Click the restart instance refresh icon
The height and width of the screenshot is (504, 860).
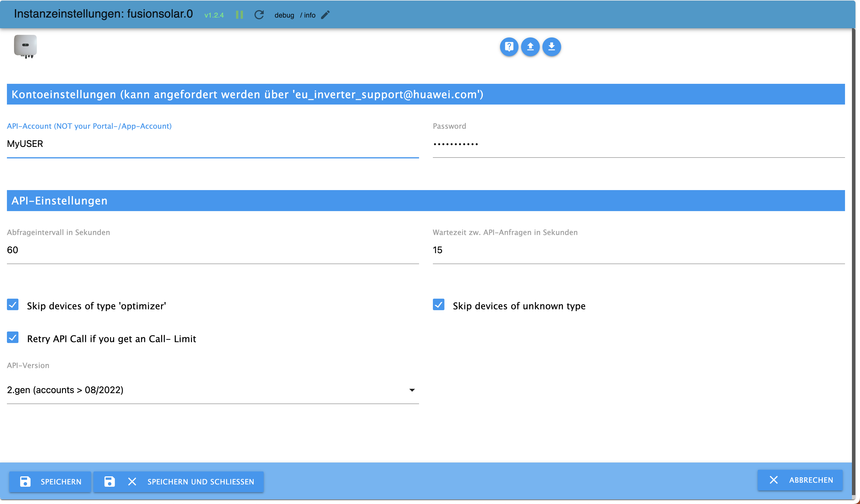(x=259, y=15)
